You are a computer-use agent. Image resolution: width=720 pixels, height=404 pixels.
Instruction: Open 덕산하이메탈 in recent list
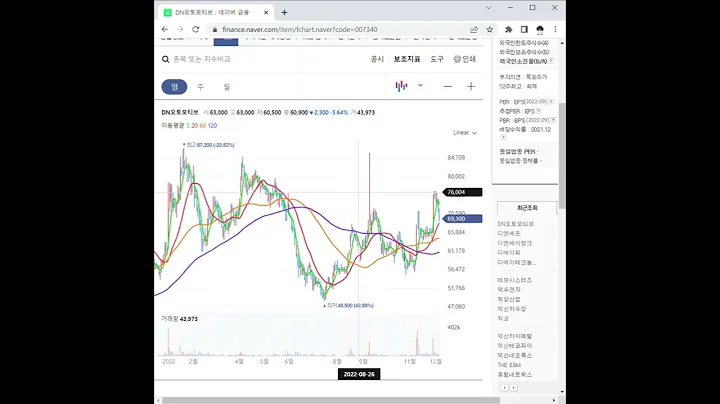(515, 336)
